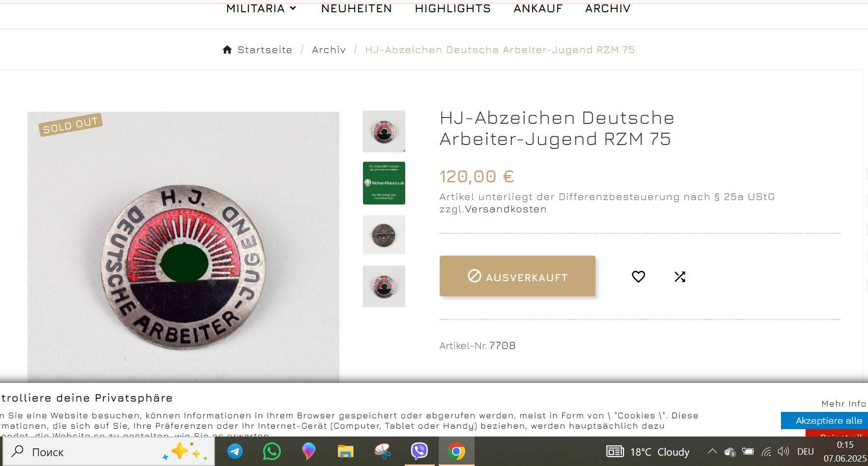Show hidden system tray icons chevron
This screenshot has width=868, height=466.
coord(712,451)
